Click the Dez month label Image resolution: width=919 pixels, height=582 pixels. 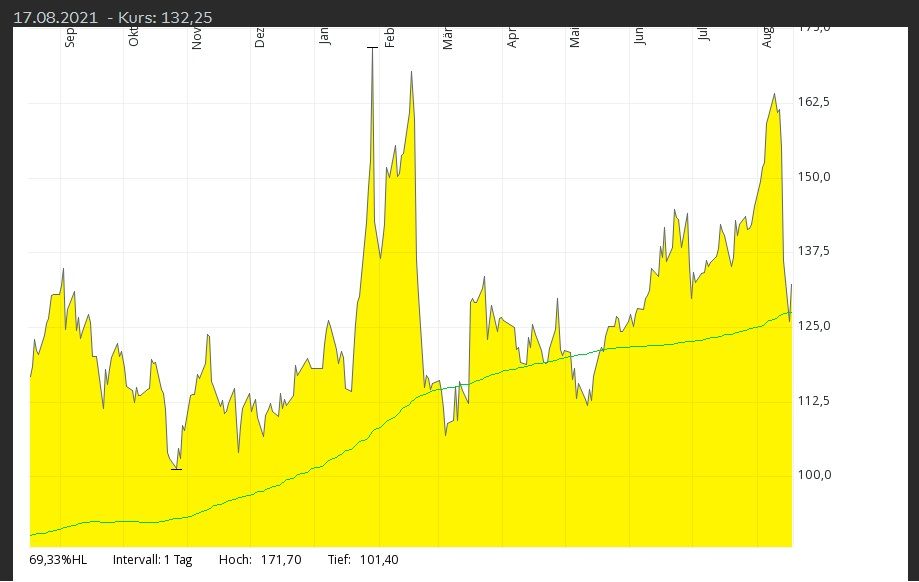[x=260, y=38]
